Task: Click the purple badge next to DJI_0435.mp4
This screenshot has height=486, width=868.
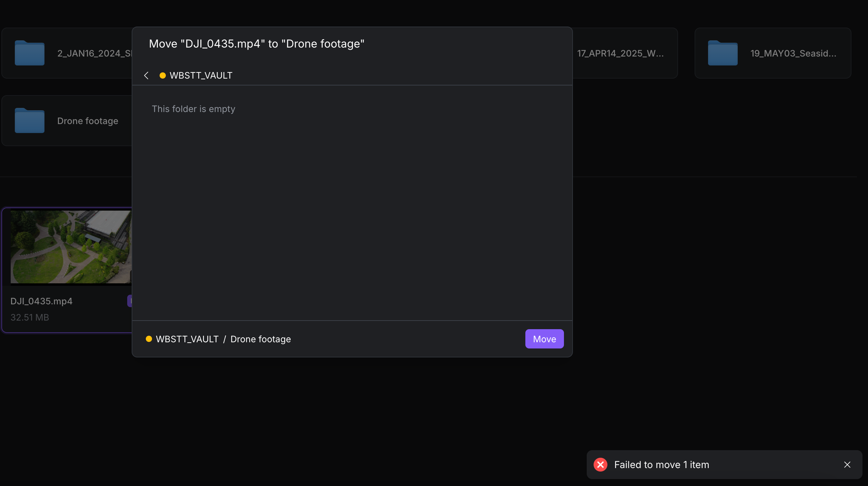Action: pos(130,301)
